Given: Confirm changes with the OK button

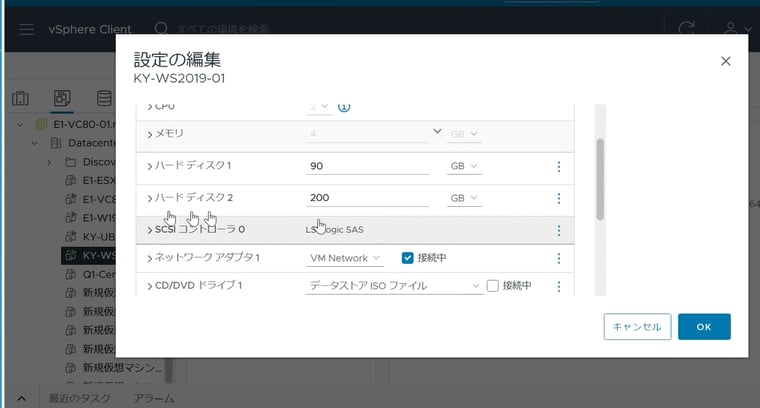Looking at the screenshot, I should tap(704, 327).
